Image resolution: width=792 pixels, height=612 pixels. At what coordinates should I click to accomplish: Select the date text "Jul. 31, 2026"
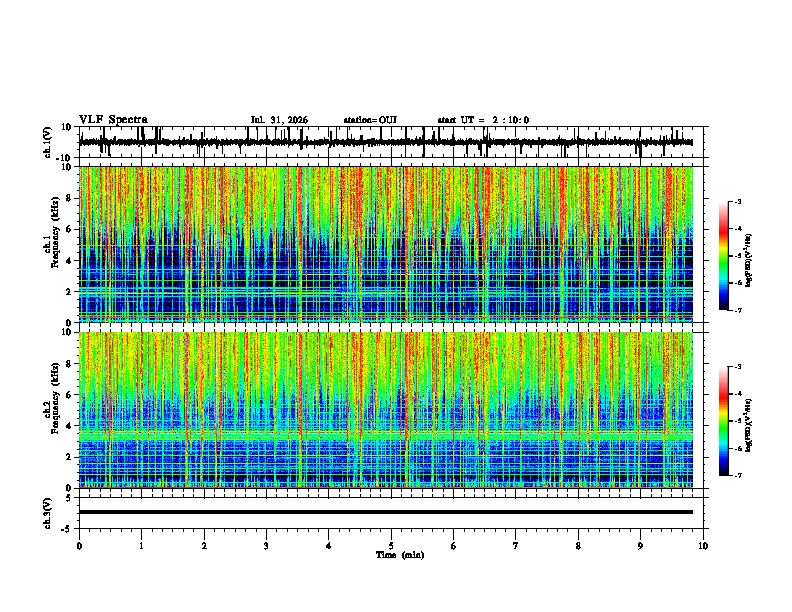tap(279, 120)
